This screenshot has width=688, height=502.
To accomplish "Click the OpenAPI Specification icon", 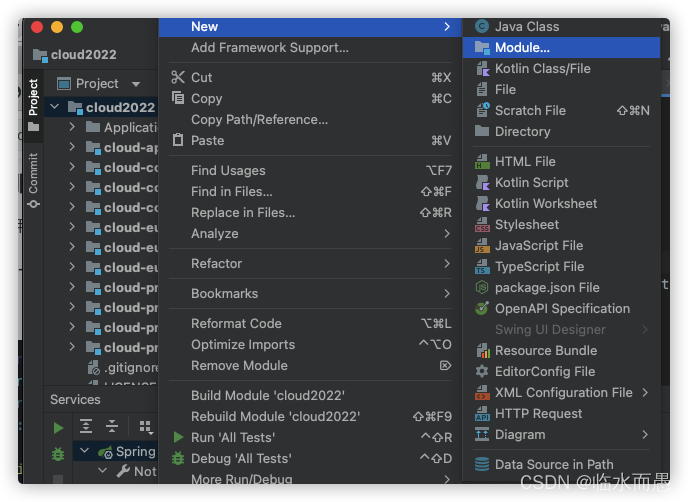I will click(482, 308).
